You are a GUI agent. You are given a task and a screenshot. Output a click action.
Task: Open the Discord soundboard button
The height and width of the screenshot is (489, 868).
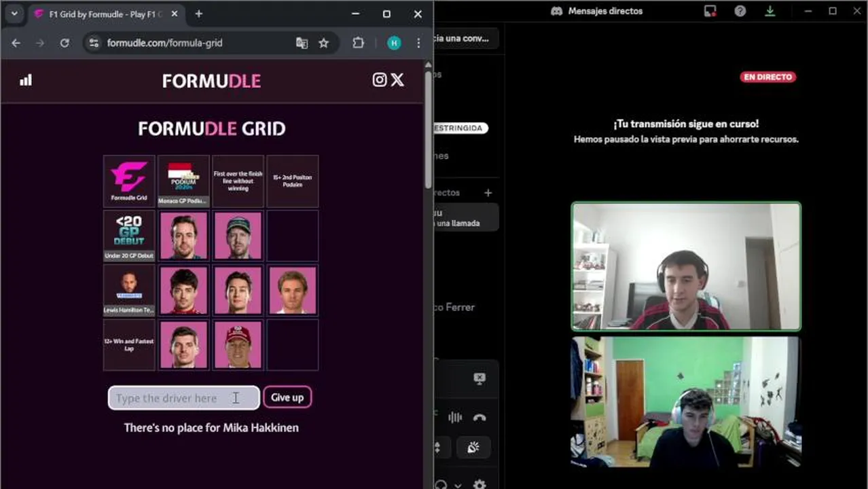pyautogui.click(x=473, y=448)
